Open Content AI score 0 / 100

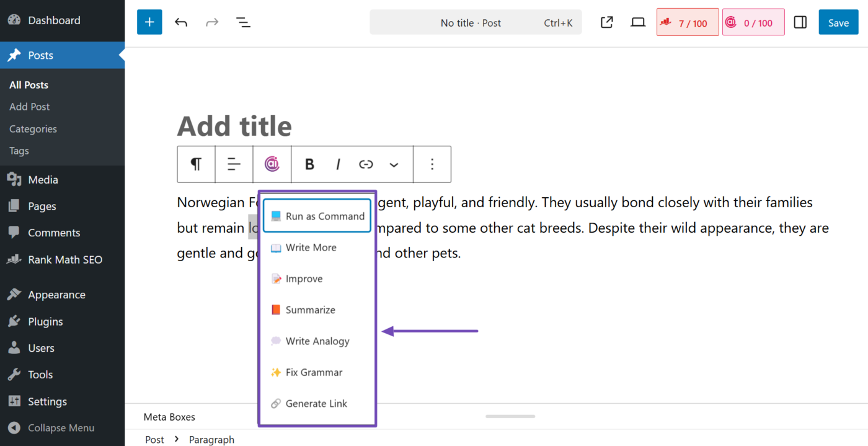(x=753, y=22)
